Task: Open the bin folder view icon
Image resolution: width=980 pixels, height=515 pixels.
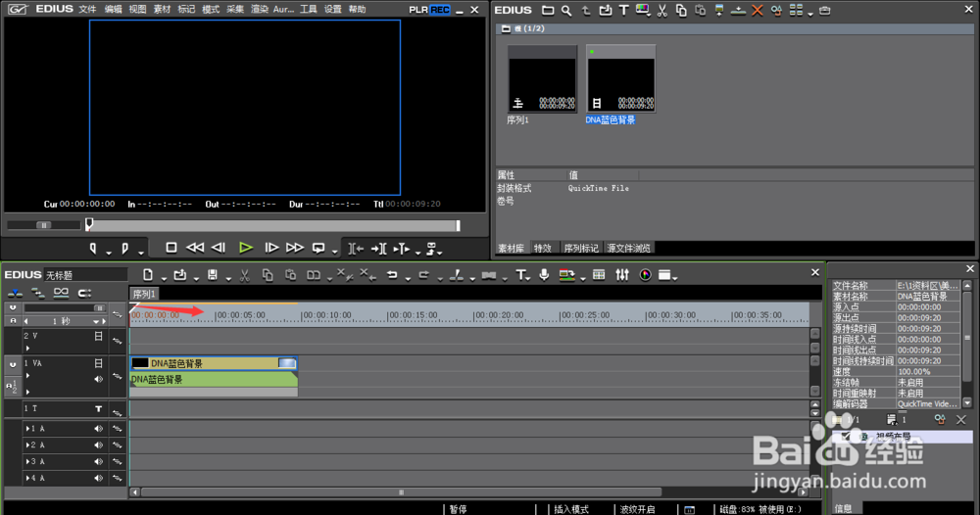Action: coord(548,10)
